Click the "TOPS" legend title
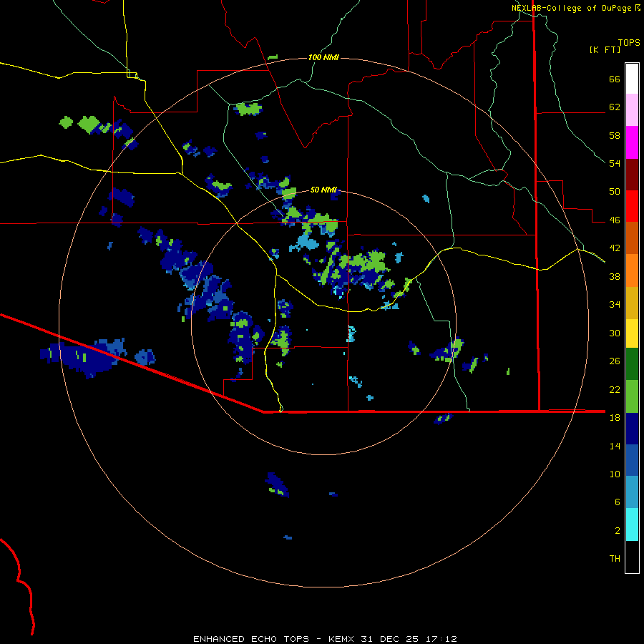The height and width of the screenshot is (644, 644). tap(629, 42)
